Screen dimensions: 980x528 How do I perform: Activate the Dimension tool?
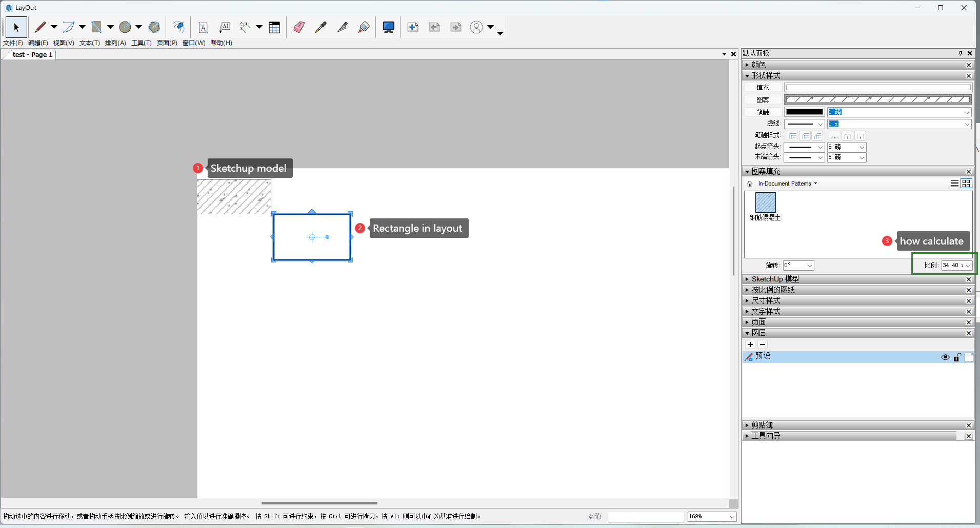(x=245, y=27)
